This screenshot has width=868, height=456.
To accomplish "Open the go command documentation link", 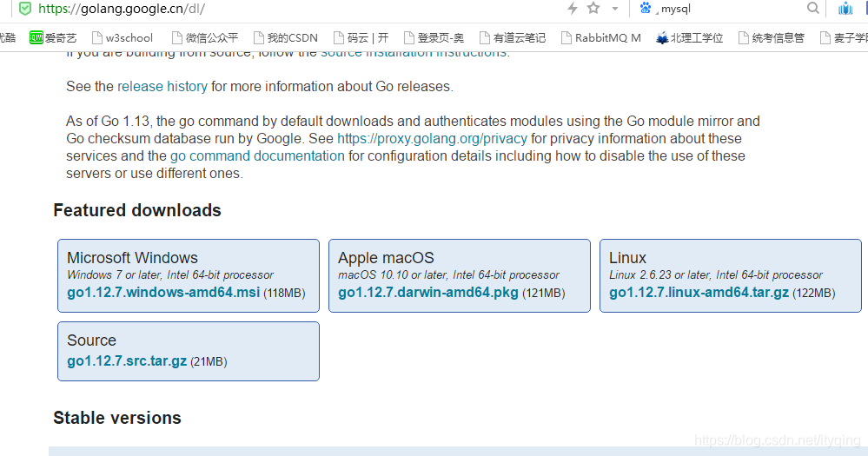I will click(x=257, y=156).
